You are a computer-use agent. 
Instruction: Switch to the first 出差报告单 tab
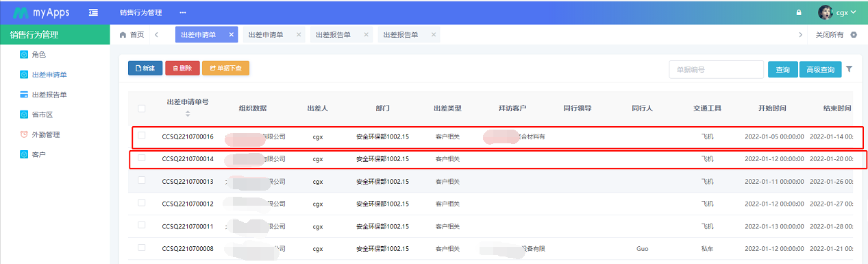(x=333, y=34)
